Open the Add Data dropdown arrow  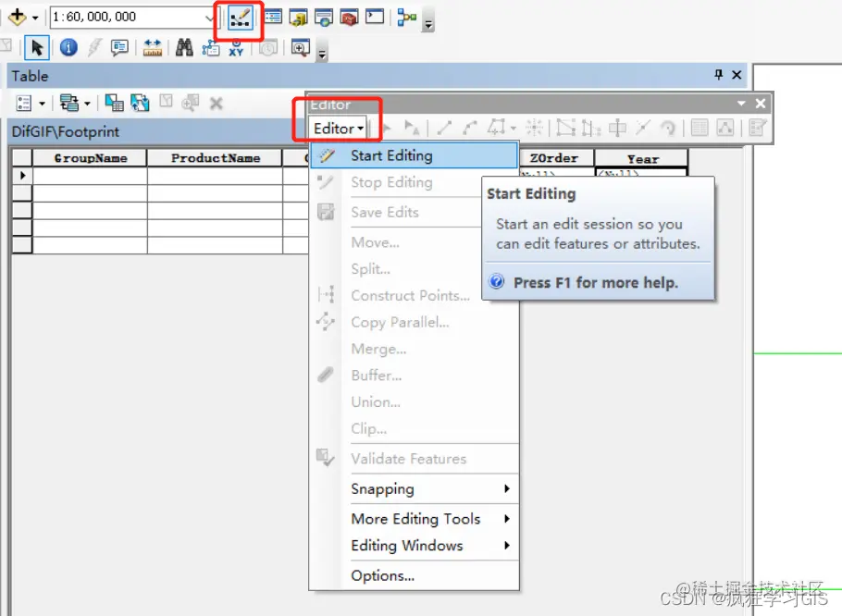(x=35, y=18)
